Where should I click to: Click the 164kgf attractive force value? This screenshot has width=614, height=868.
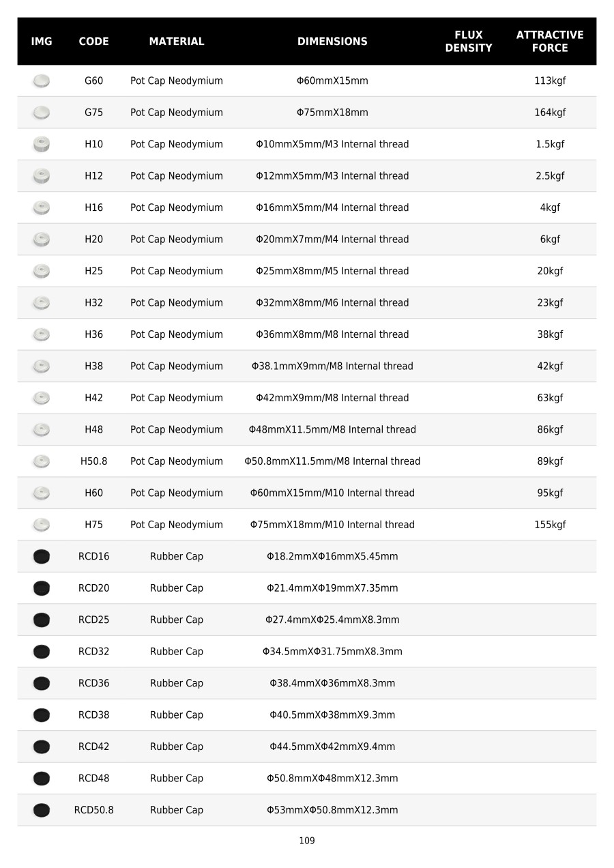(550, 113)
